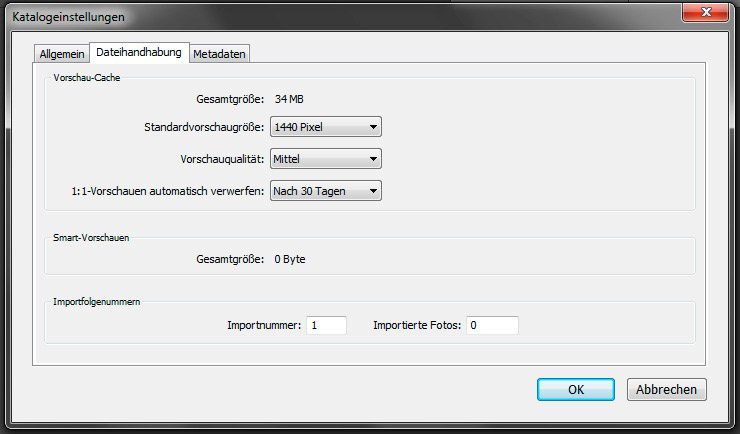Click the Katalogeinstellungen title bar text
The height and width of the screenshot is (434, 740).
pyautogui.click(x=68, y=17)
